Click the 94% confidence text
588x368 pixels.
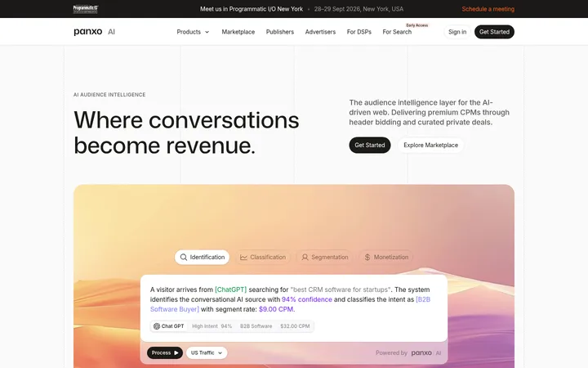click(307, 299)
